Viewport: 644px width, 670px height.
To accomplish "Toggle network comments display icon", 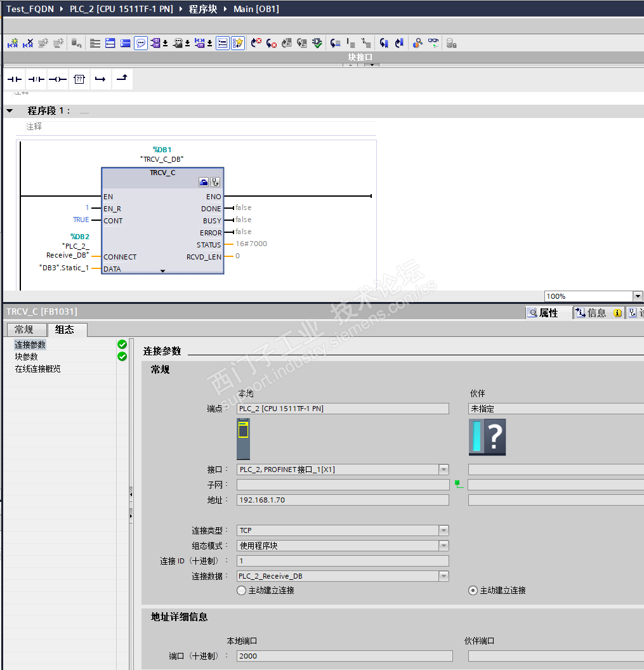I will point(223,43).
